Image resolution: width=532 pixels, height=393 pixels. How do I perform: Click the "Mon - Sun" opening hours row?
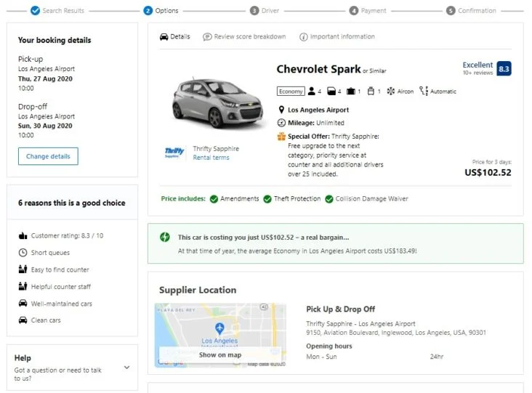375,357
